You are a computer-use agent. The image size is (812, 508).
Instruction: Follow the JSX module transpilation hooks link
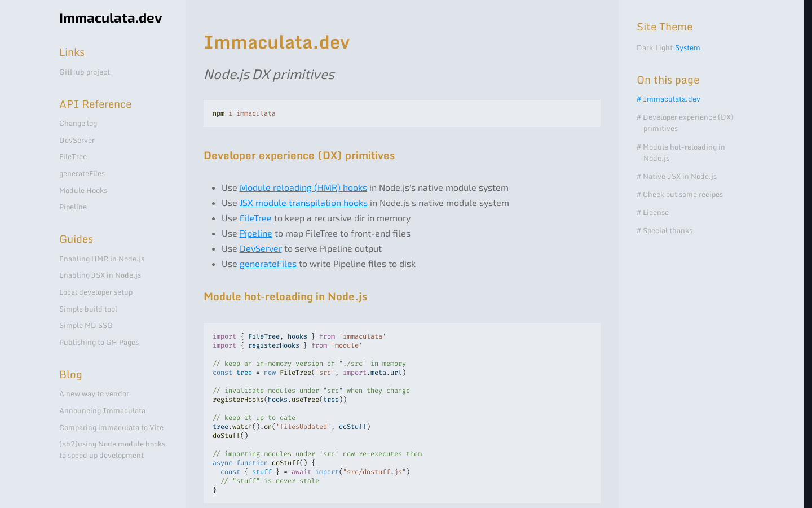303,203
